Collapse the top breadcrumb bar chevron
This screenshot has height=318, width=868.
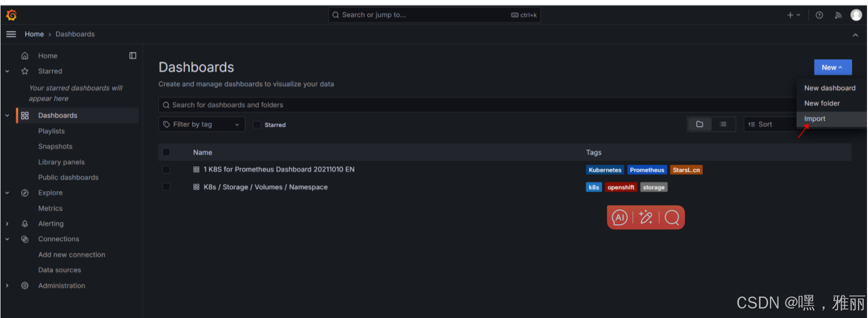(x=856, y=35)
